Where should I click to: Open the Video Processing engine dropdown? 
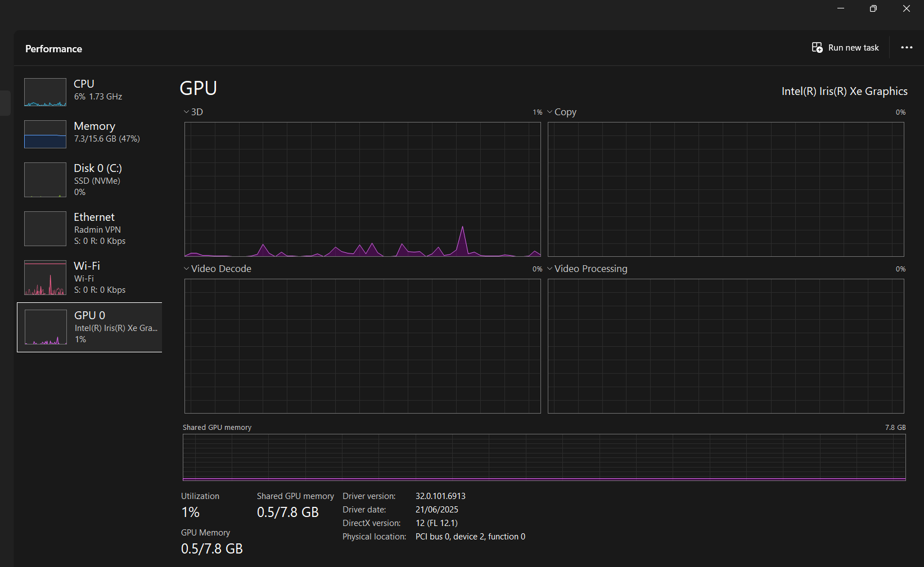click(x=587, y=269)
